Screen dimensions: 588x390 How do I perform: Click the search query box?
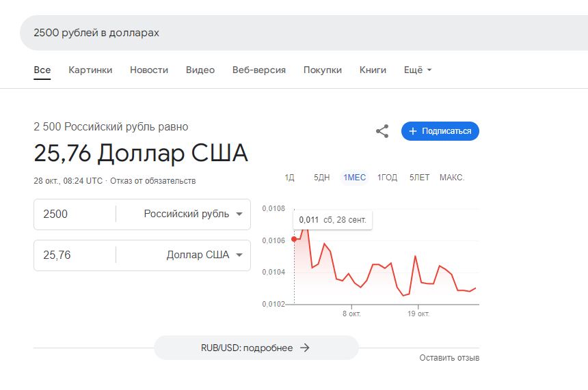pyautogui.click(x=304, y=33)
